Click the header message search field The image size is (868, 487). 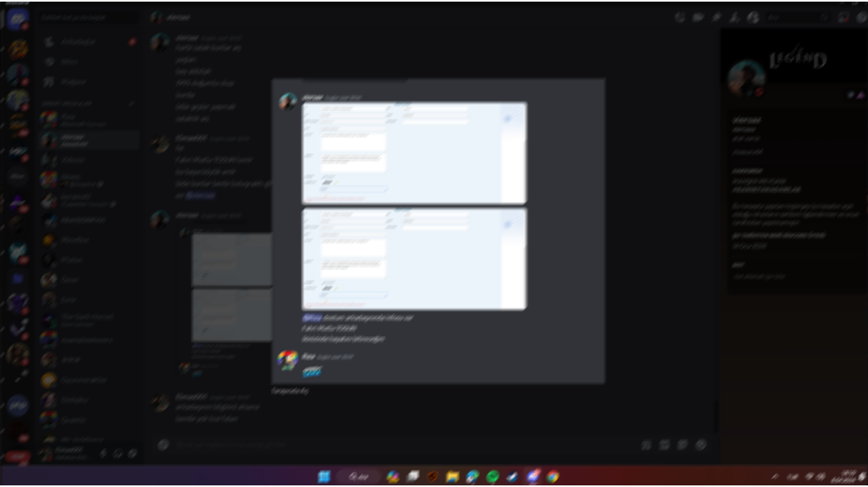[x=796, y=17]
